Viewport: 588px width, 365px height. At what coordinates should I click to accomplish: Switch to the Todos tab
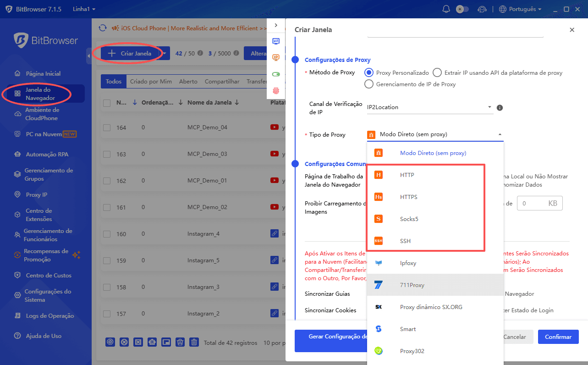114,82
